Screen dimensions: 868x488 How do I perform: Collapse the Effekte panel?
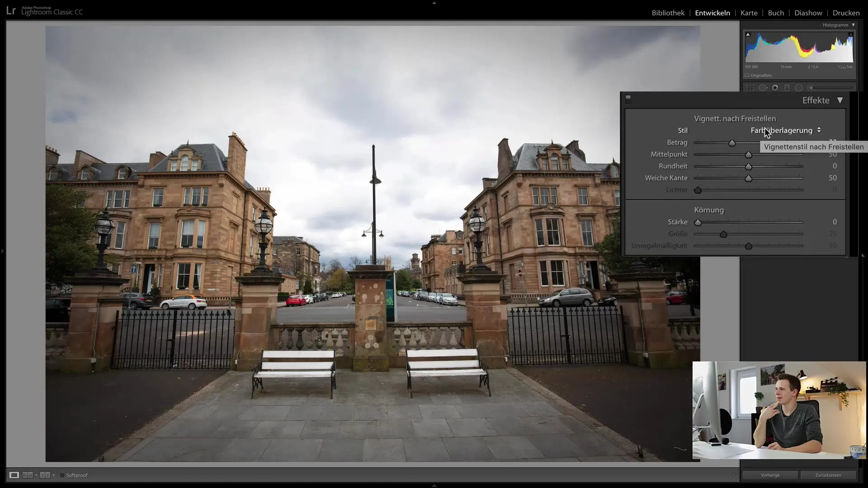click(x=840, y=100)
